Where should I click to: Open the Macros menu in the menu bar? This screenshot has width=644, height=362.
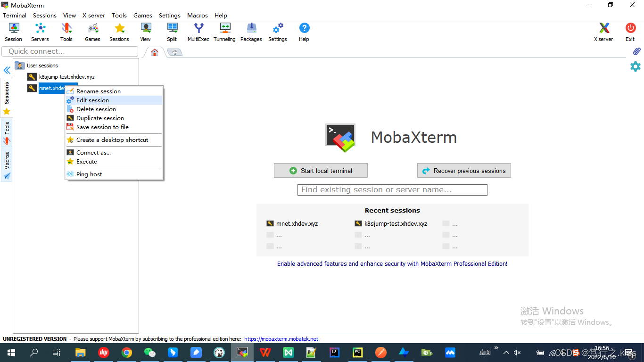coord(198,15)
